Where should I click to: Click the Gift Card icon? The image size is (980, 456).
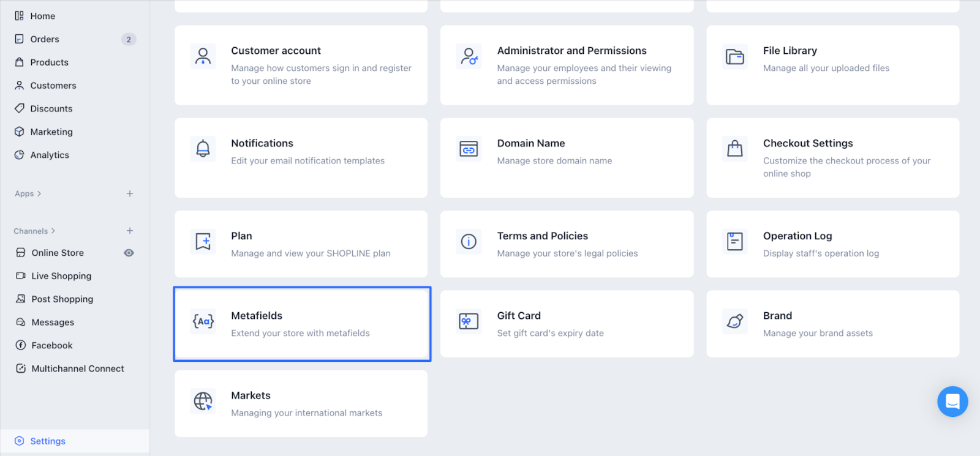[469, 321]
